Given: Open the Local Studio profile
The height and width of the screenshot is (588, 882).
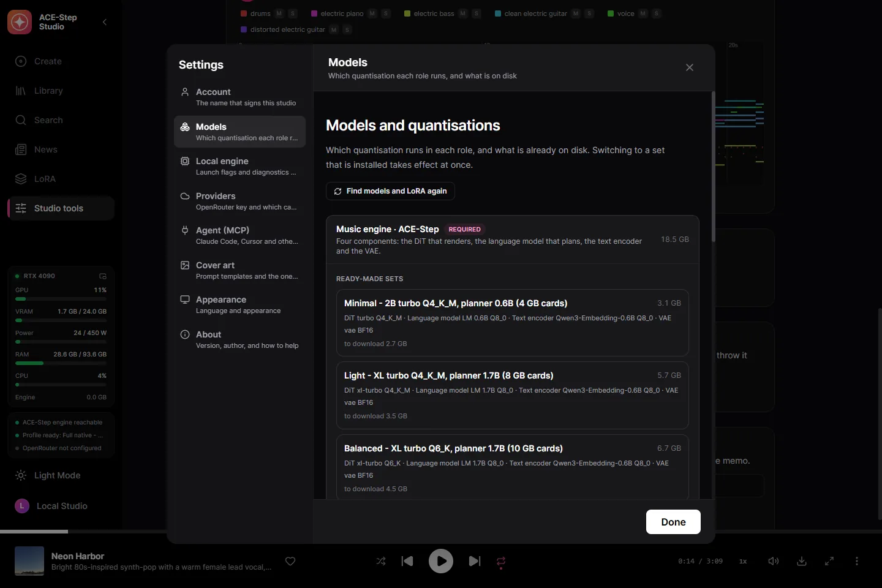Looking at the screenshot, I should point(61,506).
